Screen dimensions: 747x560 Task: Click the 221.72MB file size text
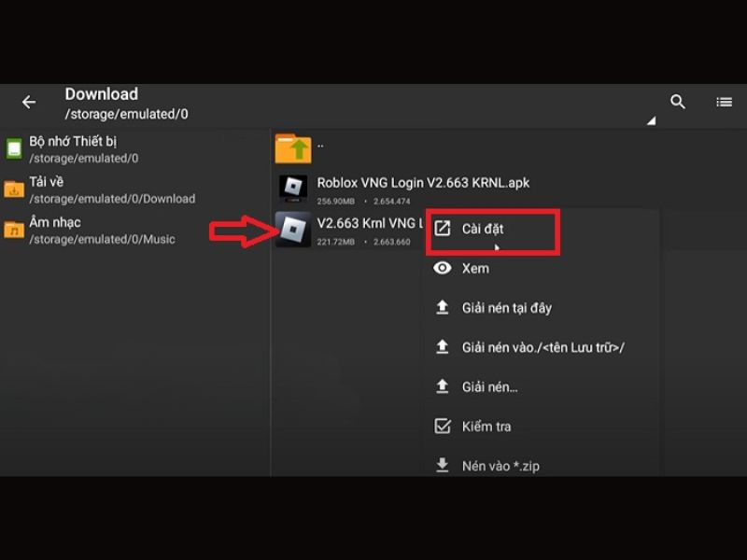coord(336,242)
